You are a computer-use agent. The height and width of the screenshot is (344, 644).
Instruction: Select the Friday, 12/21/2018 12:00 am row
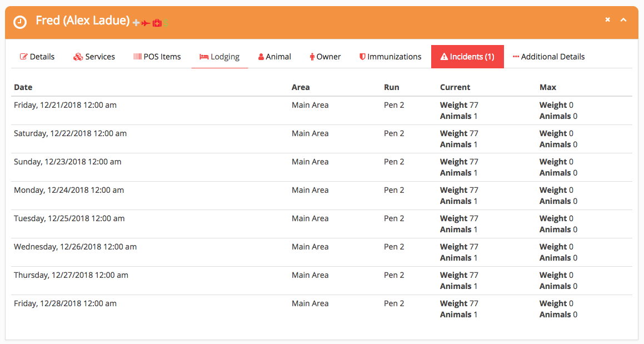click(322, 111)
